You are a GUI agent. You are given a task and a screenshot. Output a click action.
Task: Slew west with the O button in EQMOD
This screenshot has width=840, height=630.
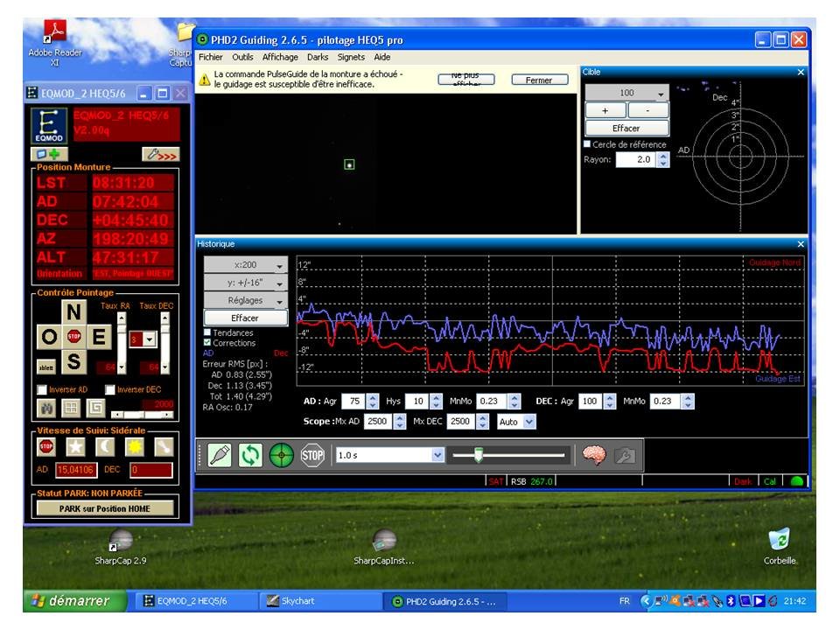(49, 337)
